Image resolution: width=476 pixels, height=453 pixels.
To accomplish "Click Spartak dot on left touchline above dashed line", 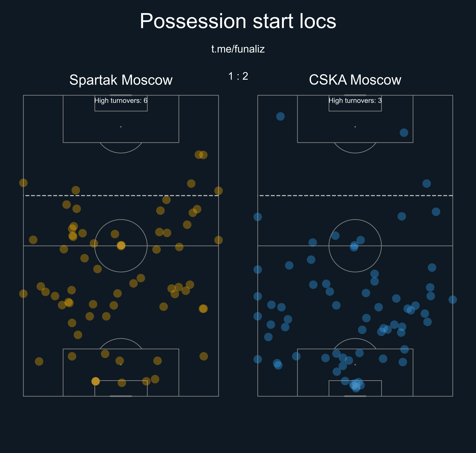I will pos(23,183).
